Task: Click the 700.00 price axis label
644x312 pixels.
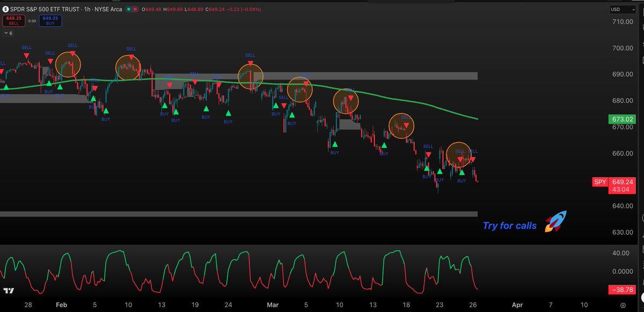Action: click(623, 48)
